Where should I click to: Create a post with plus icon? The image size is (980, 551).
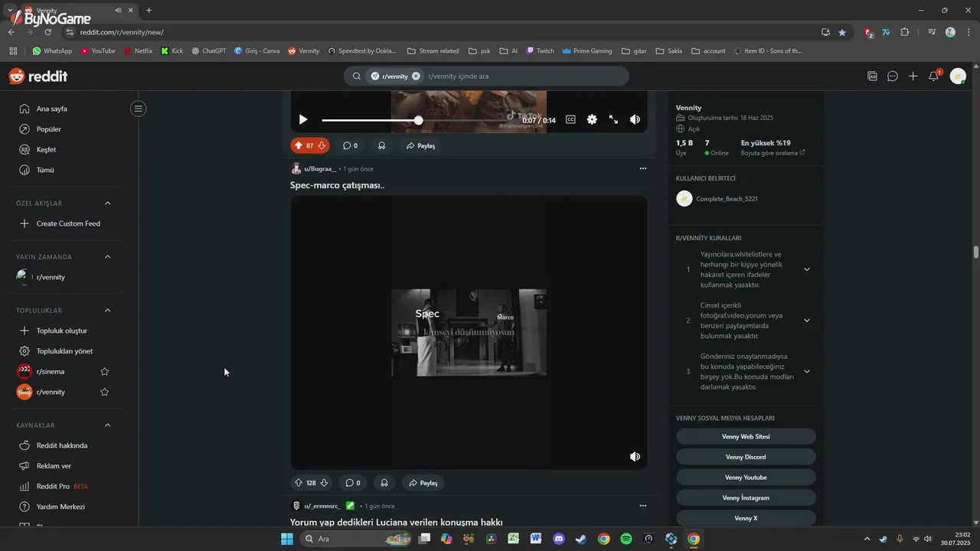coord(913,76)
